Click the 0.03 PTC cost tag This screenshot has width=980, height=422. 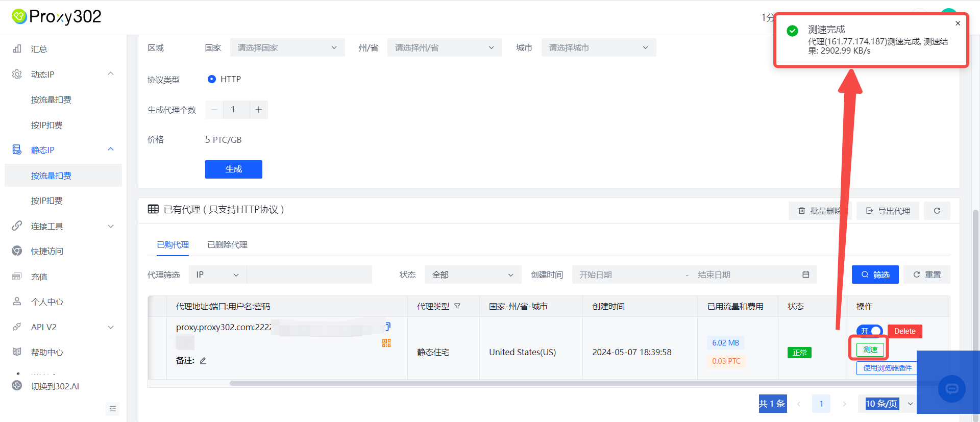[726, 361]
